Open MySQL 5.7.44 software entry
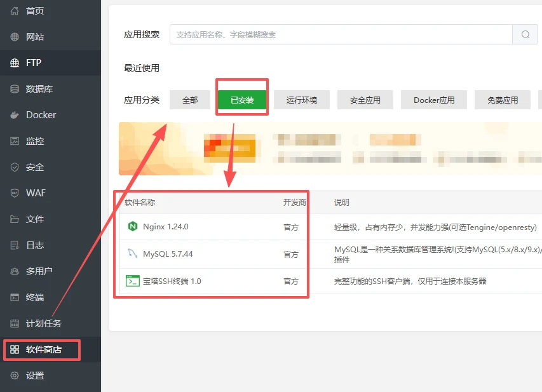The image size is (542, 392). point(168,254)
